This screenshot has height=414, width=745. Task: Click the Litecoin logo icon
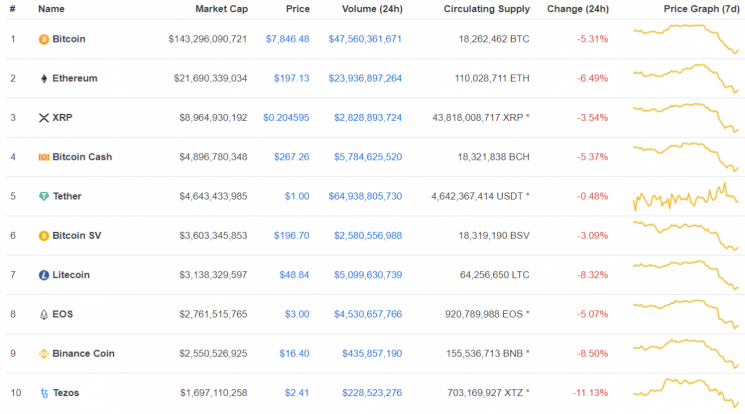pyautogui.click(x=44, y=275)
